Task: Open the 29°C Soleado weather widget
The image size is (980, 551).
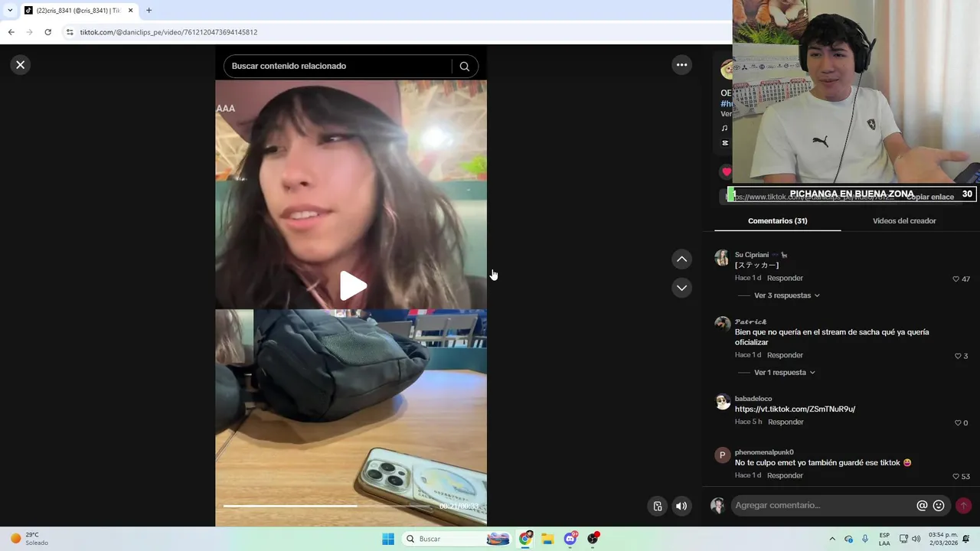Action: tap(28, 539)
